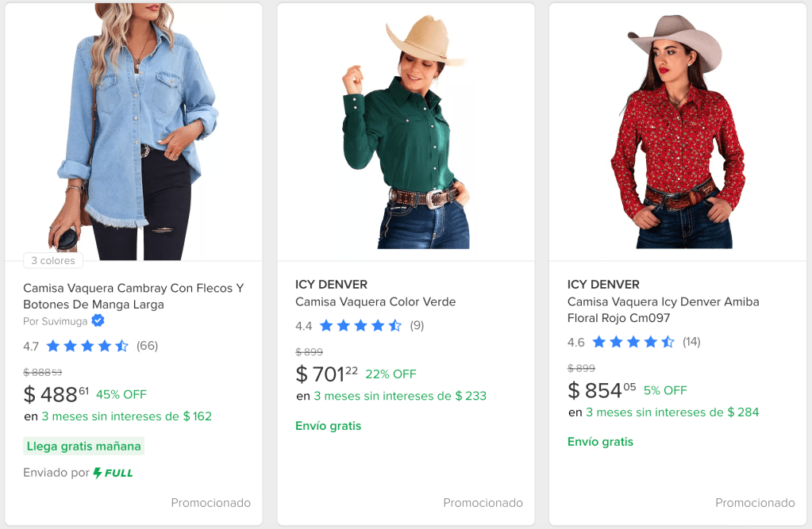Viewport: 812px width, 529px height.
Task: Click the (66) reviews count
Action: (x=147, y=346)
